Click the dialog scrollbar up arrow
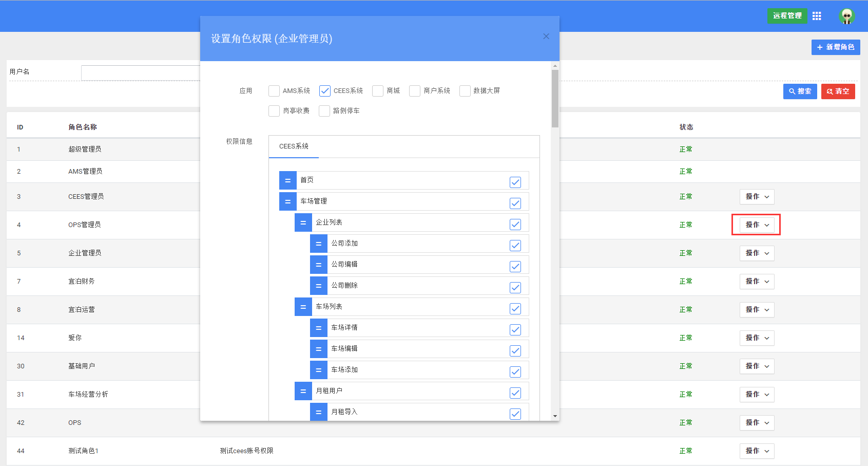This screenshot has height=466, width=868. (x=555, y=66)
